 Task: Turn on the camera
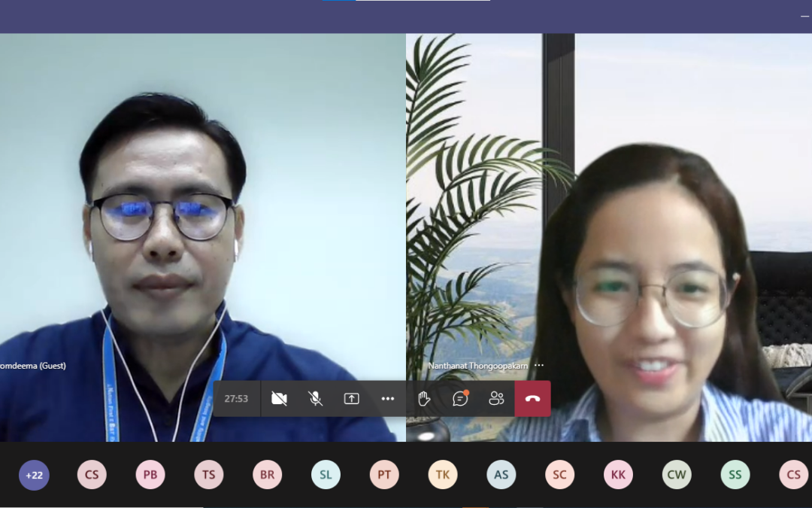point(279,399)
